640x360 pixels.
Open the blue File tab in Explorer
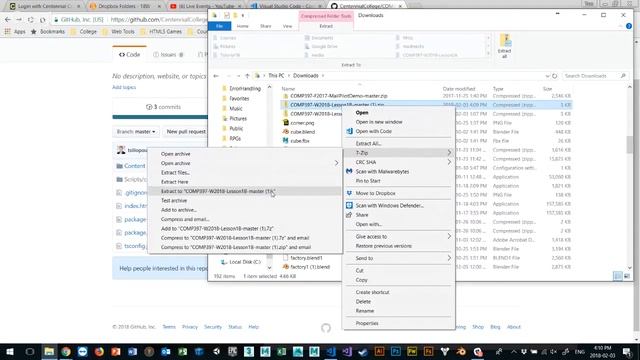tap(219, 26)
